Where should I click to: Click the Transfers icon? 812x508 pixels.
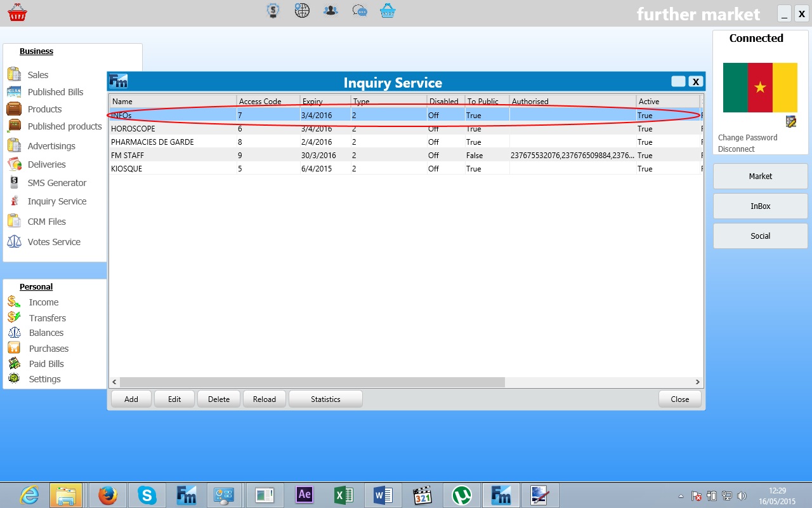click(14, 317)
